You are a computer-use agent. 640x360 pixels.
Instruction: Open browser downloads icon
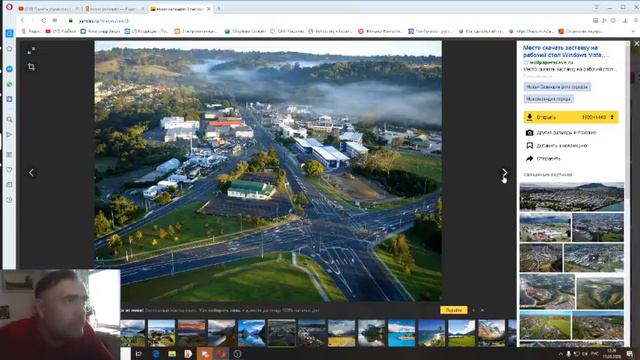(625, 20)
